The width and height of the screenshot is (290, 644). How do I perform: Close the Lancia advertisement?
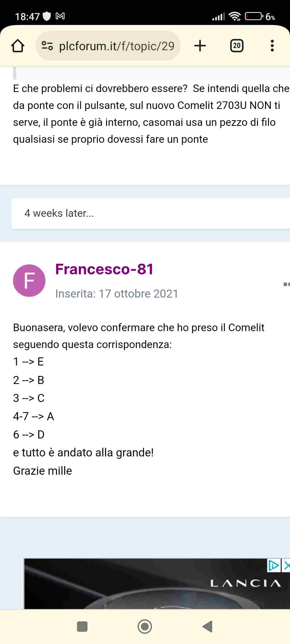286,566
